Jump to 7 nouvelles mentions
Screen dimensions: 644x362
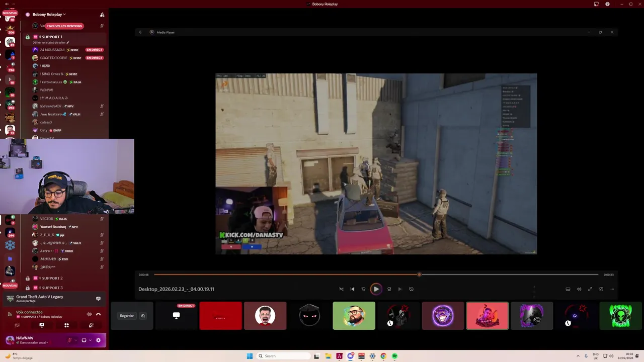coord(64,26)
